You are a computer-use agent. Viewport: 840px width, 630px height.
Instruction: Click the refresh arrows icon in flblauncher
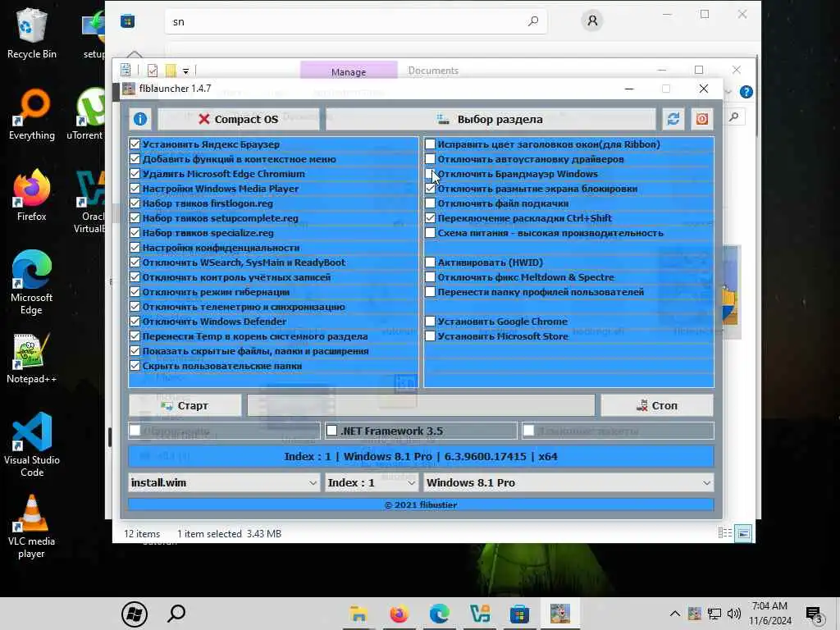click(673, 119)
